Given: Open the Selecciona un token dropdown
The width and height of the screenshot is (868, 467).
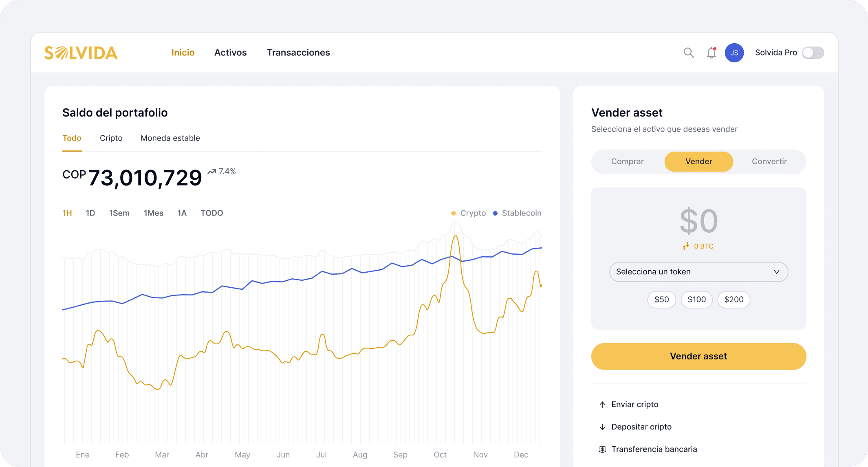Looking at the screenshot, I should [x=698, y=272].
